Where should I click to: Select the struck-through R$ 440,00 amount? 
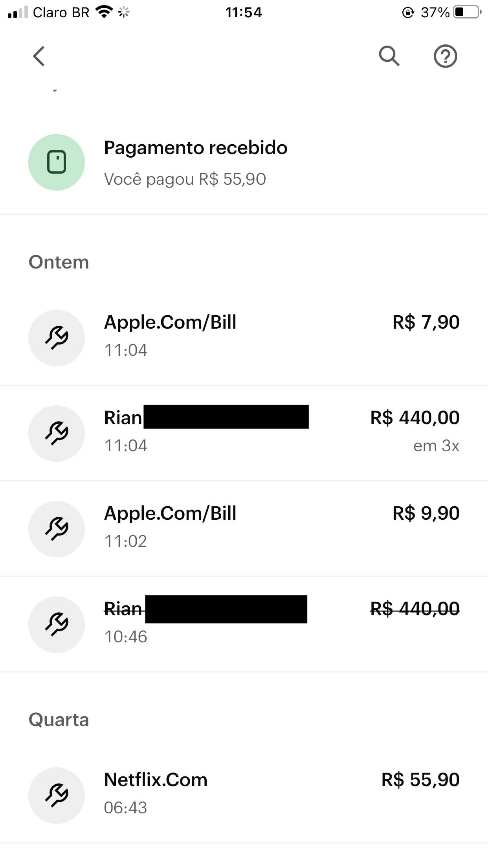click(x=415, y=609)
